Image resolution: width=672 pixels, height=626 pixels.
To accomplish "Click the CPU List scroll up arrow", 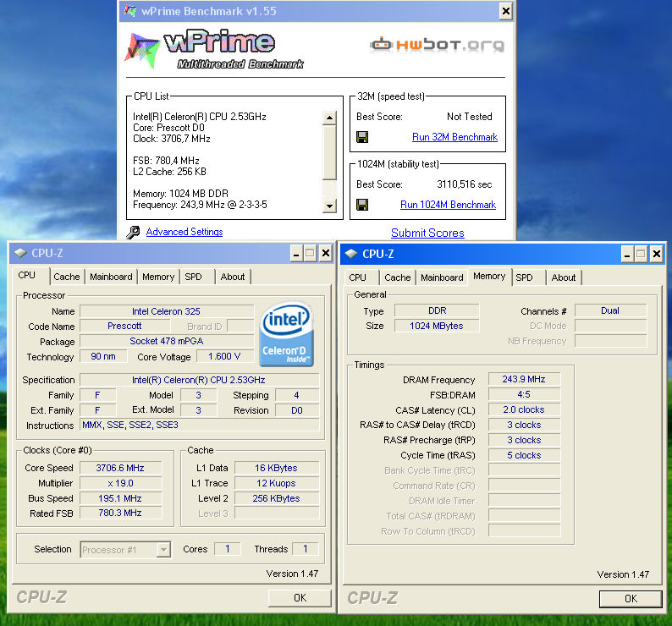I will 329,118.
